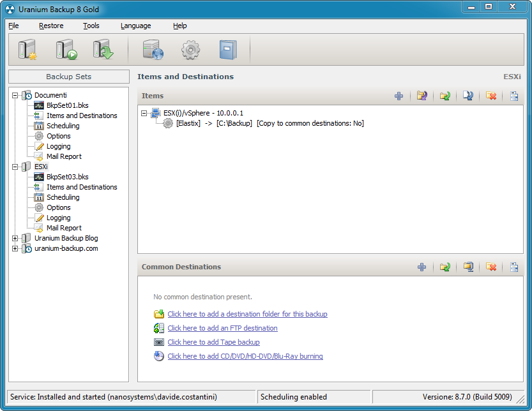
Task: Select Options under ESXi
Action: (59, 207)
